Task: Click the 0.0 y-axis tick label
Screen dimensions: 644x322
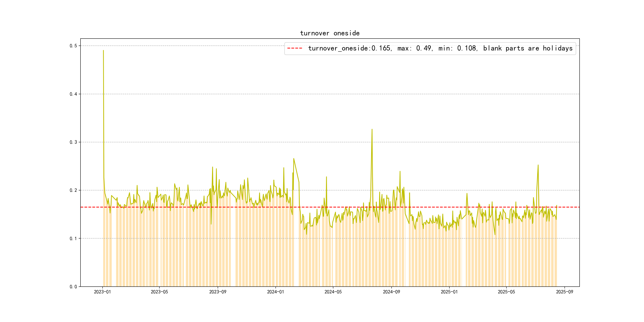Action: click(x=73, y=287)
